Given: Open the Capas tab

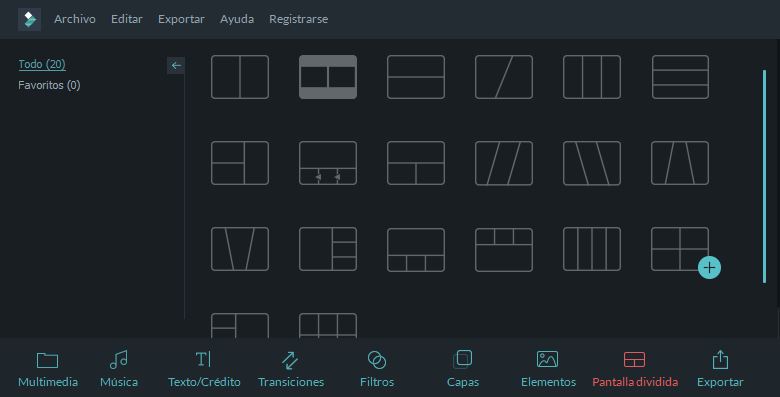Looking at the screenshot, I should pyautogui.click(x=463, y=369).
